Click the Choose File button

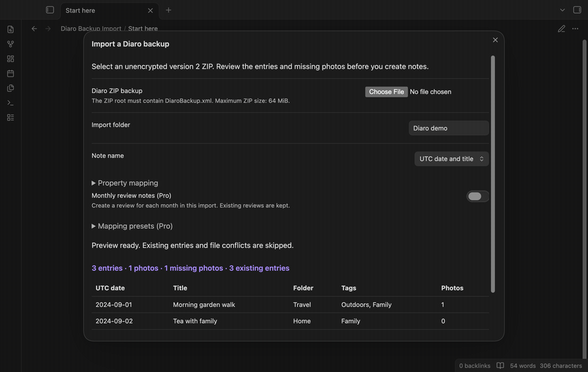point(386,92)
